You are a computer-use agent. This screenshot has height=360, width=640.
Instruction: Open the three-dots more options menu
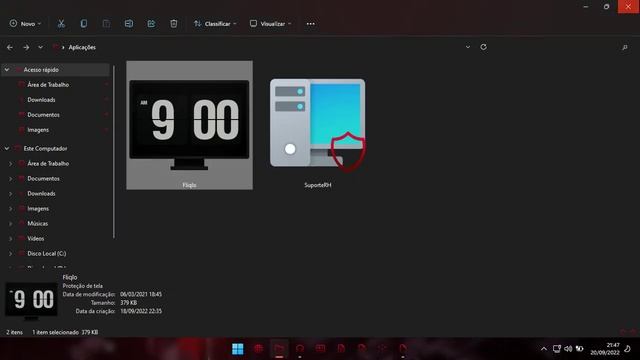coord(311,24)
